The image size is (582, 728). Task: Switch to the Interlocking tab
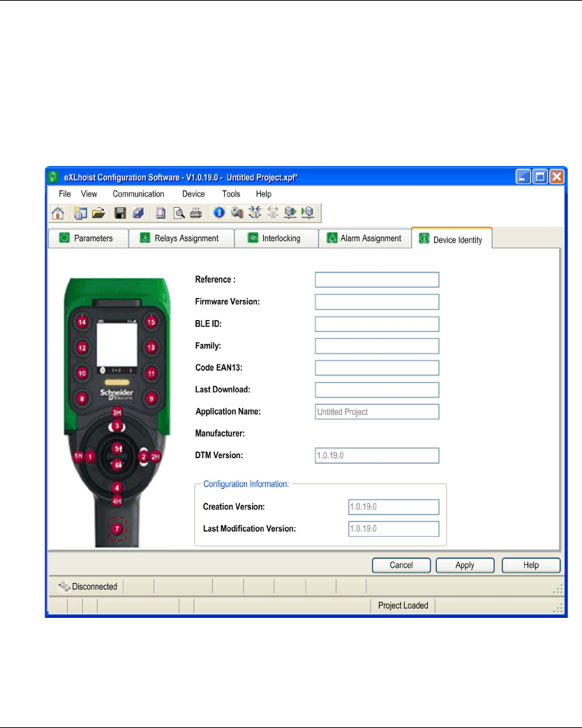[276, 238]
